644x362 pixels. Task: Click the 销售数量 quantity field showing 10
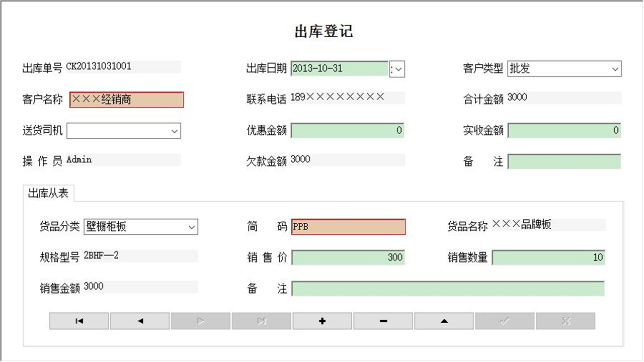point(548,257)
